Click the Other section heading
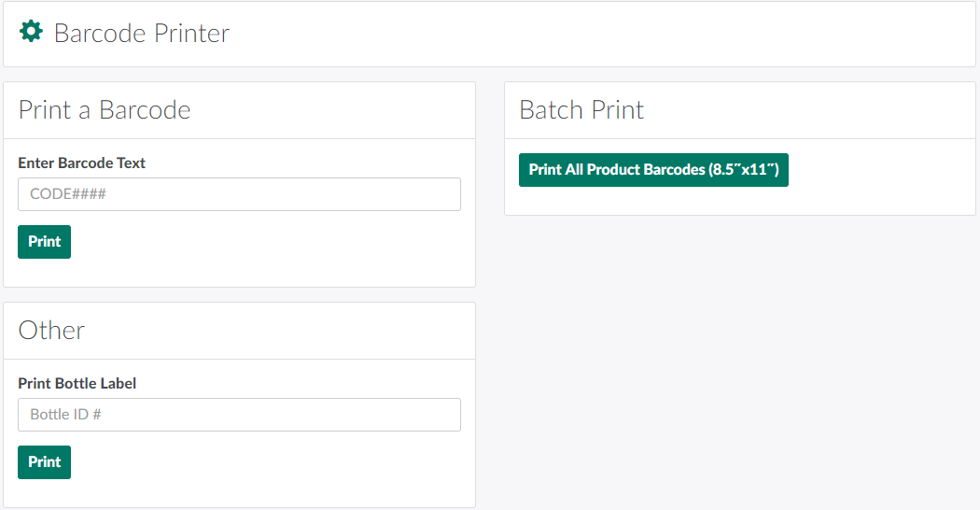The height and width of the screenshot is (510, 980). coord(51,331)
